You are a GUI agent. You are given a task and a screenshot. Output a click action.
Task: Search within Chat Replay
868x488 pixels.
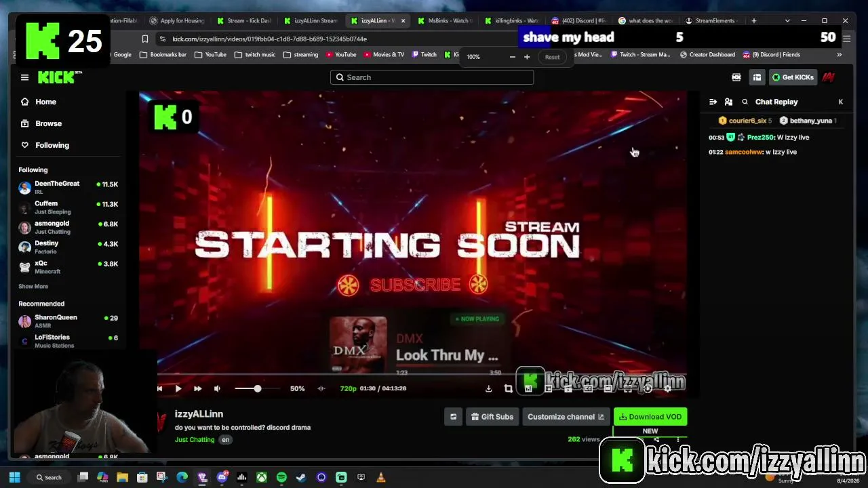745,102
